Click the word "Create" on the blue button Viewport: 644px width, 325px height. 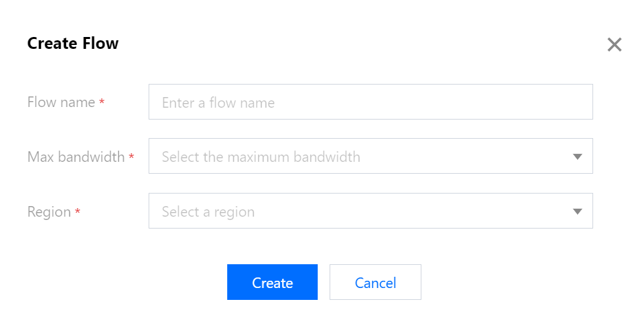[x=272, y=283]
